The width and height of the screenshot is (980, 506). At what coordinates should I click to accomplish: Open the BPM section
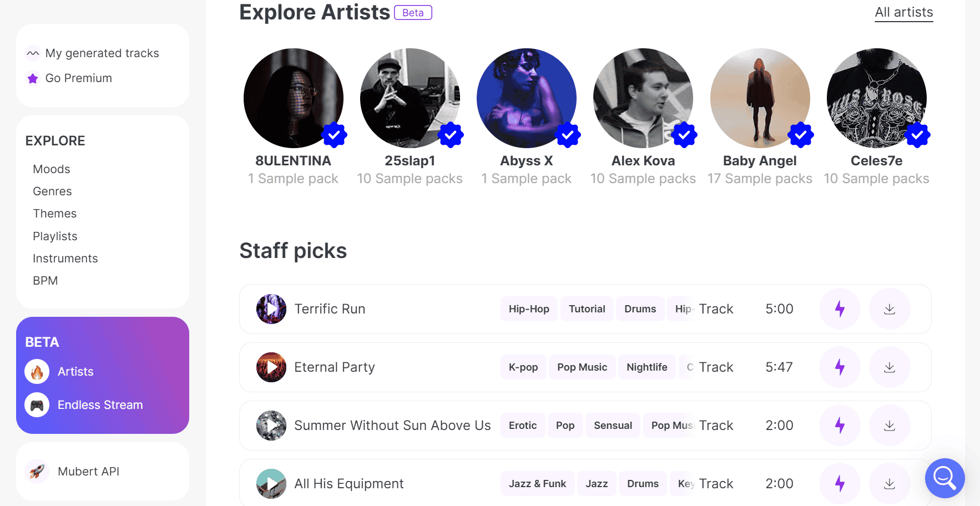pos(45,280)
